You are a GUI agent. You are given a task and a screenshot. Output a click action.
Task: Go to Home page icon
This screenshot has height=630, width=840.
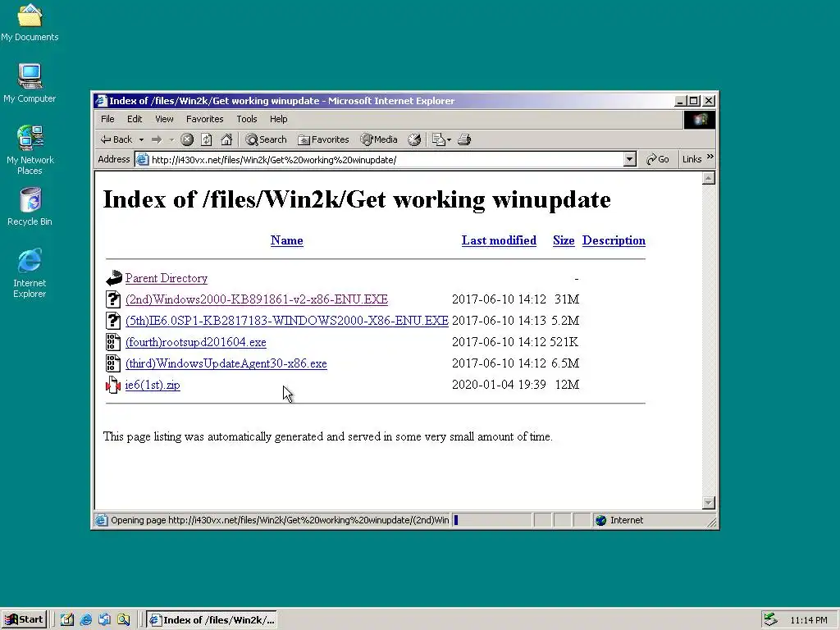226,139
